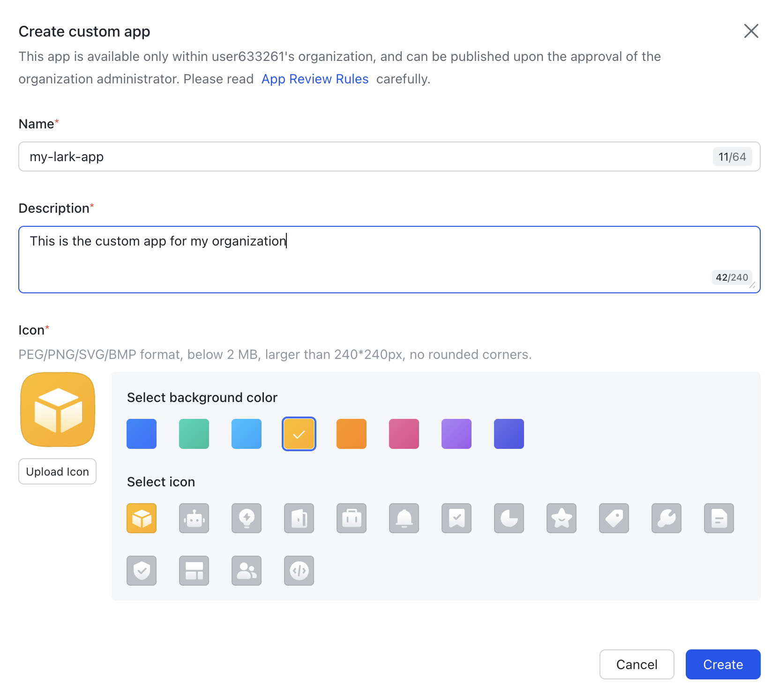Choose the briefcase icon
This screenshot has height=700, width=779.
click(352, 518)
